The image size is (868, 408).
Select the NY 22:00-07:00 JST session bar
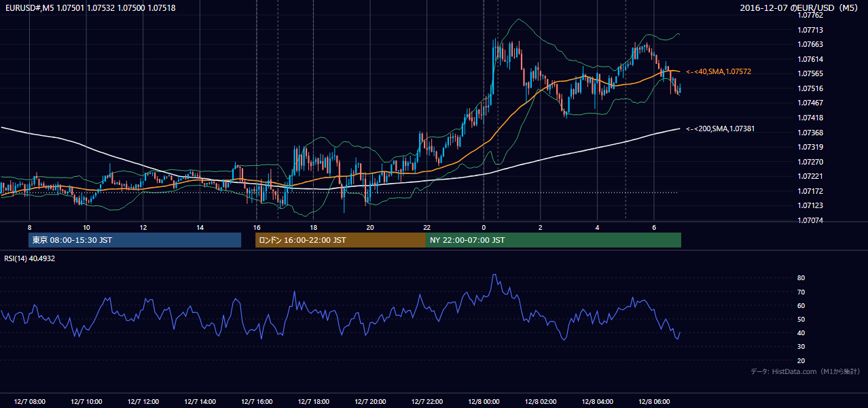point(554,240)
